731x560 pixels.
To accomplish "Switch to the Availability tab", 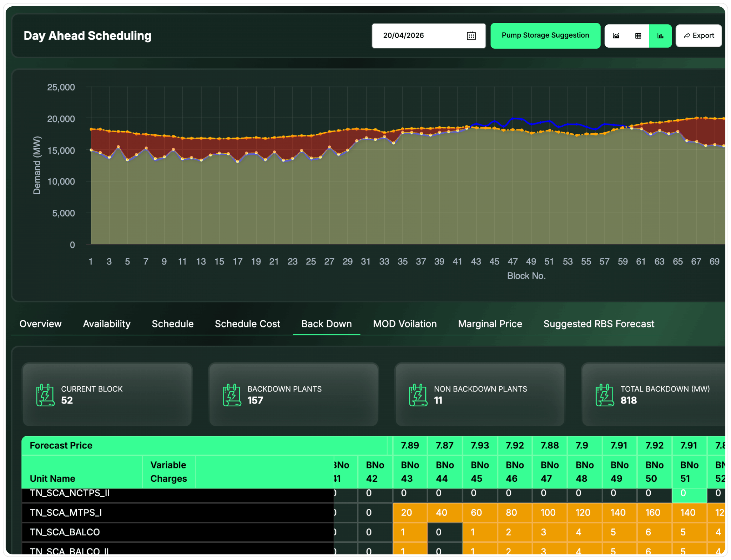I will (x=107, y=324).
